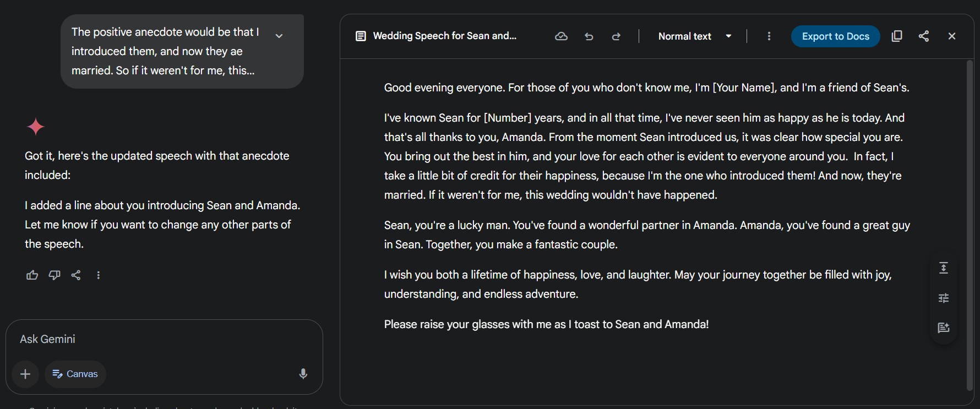Open canvas more options menu
The height and width of the screenshot is (409, 980).
click(769, 36)
